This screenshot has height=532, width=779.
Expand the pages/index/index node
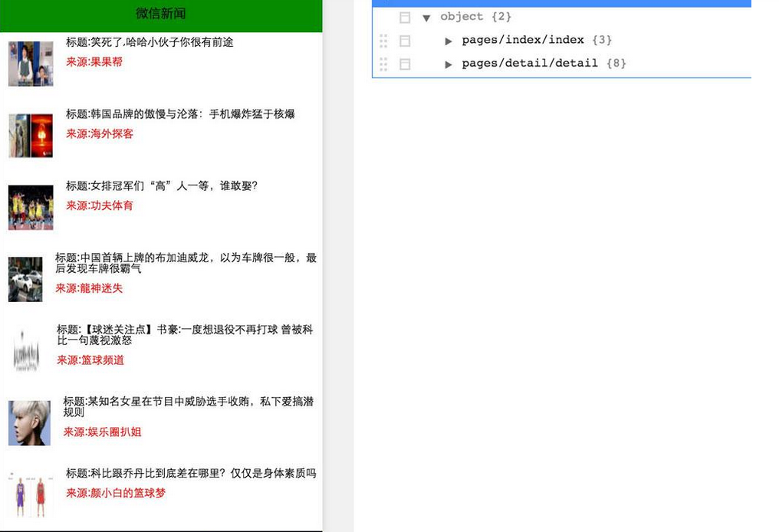(x=448, y=41)
